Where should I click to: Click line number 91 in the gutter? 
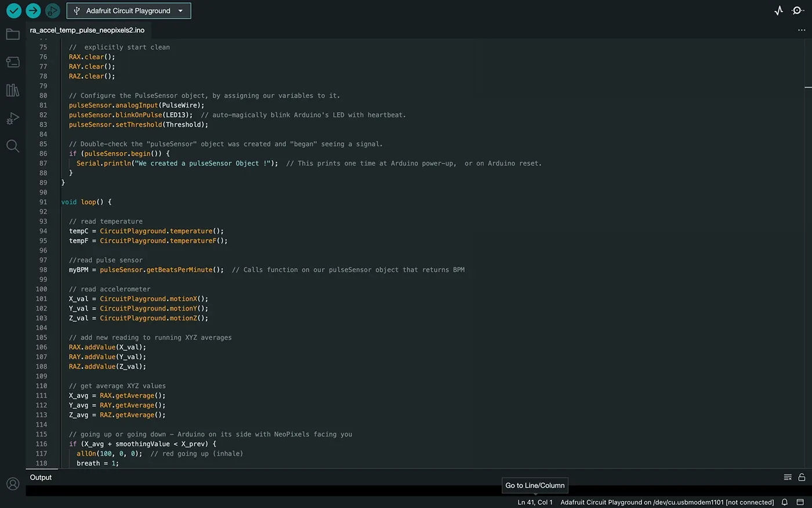click(x=43, y=202)
